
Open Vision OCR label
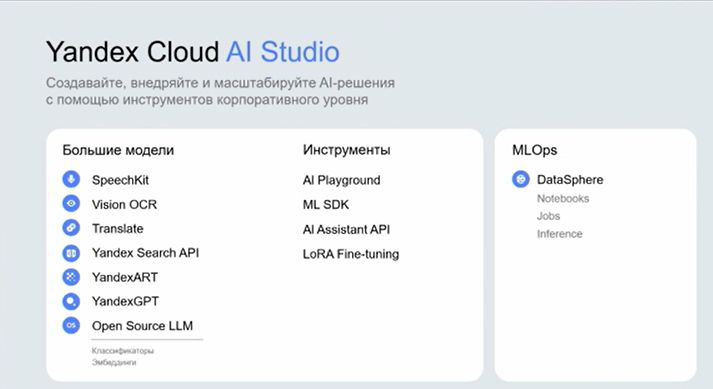pyautogui.click(x=124, y=204)
